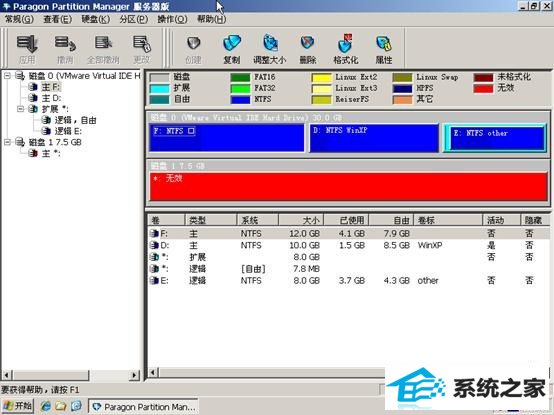Open the 查看(E) menu
Image resolution: width=554 pixels, height=415 pixels.
click(x=57, y=19)
